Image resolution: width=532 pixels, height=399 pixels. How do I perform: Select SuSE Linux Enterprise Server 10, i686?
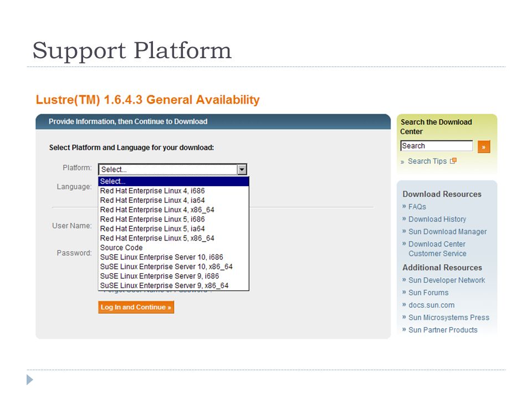pos(173,258)
